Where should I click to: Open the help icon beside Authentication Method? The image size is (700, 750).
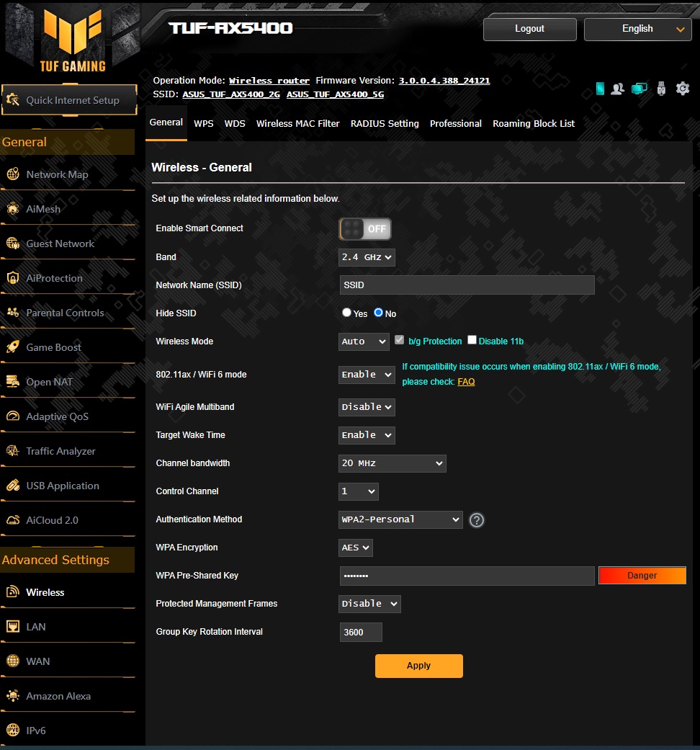click(x=476, y=520)
